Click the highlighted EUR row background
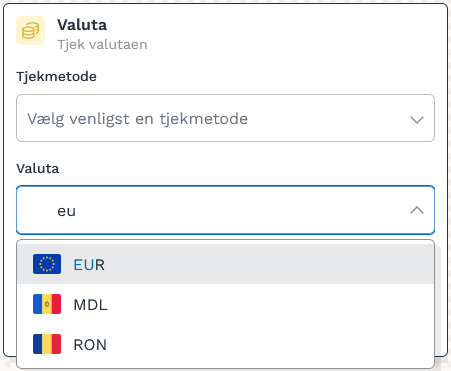 (x=225, y=264)
